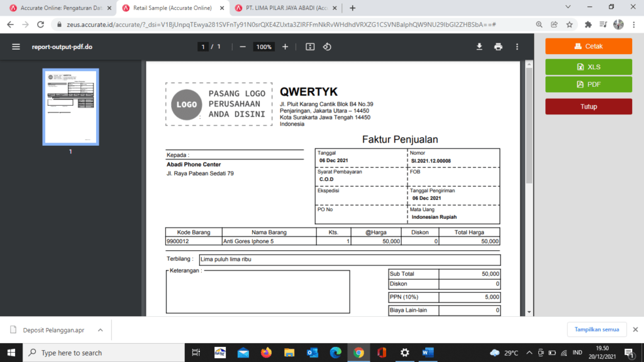Export the report as XLS
The image size is (644, 362).
click(x=589, y=67)
